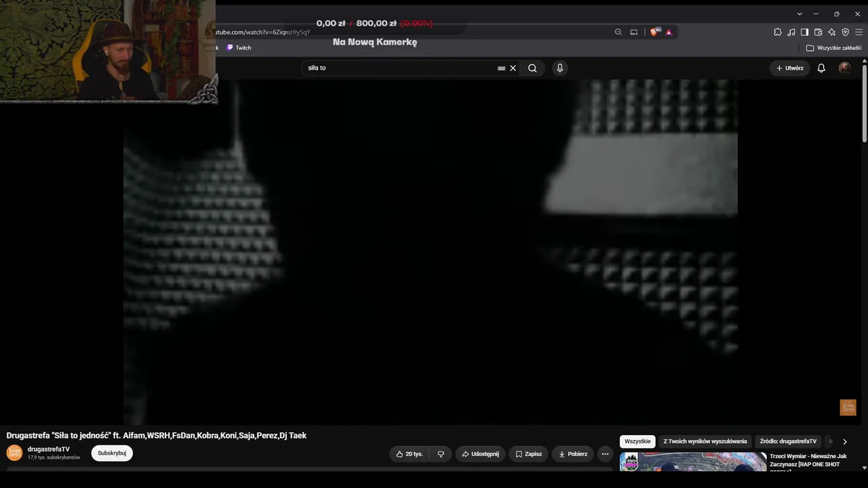Like the video with 20 tys. likes
This screenshot has width=868, height=488.
coord(410,454)
